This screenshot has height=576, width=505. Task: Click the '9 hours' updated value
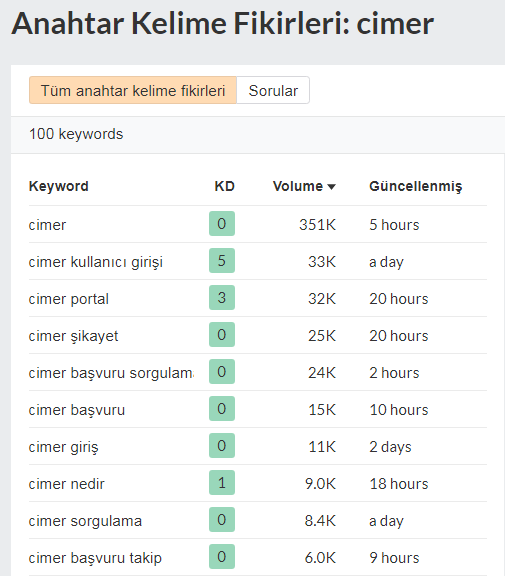coord(394,558)
